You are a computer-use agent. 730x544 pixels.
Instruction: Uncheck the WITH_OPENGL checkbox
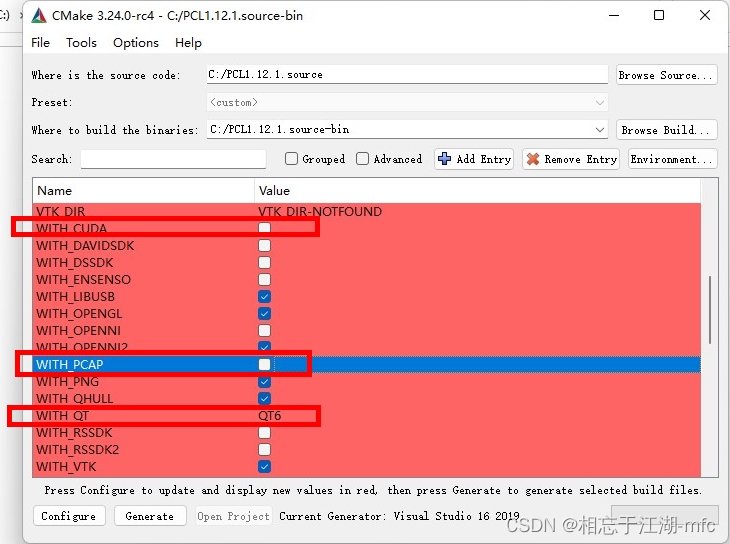coord(264,313)
